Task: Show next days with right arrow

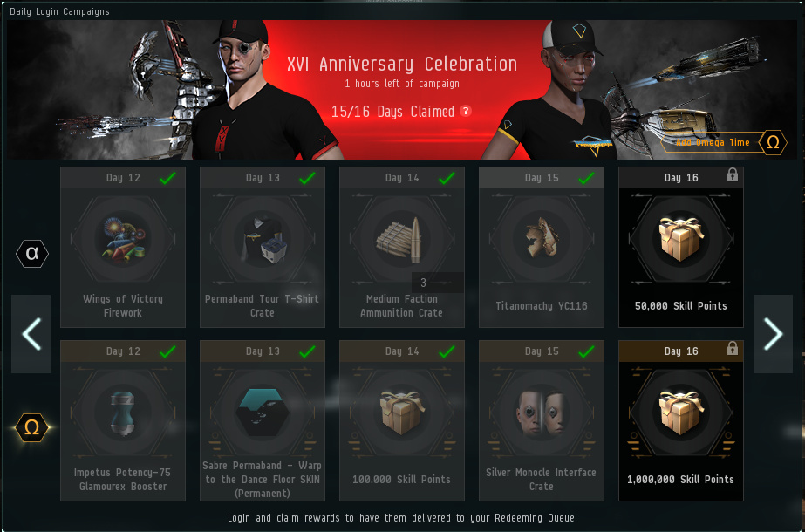Action: 773,334
